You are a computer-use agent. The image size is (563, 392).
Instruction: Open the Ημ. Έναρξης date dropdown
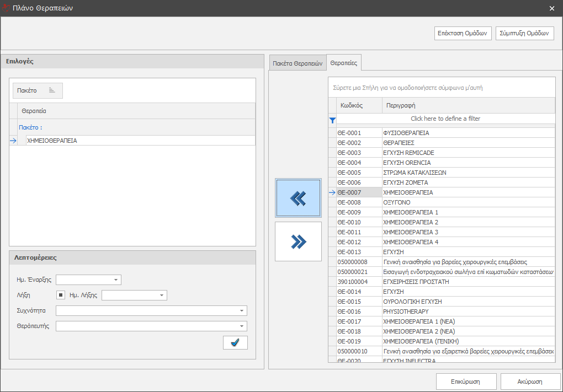pos(116,280)
